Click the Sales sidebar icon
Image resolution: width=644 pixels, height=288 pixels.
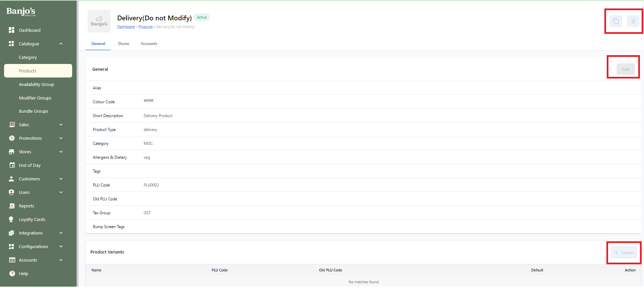(x=12, y=125)
